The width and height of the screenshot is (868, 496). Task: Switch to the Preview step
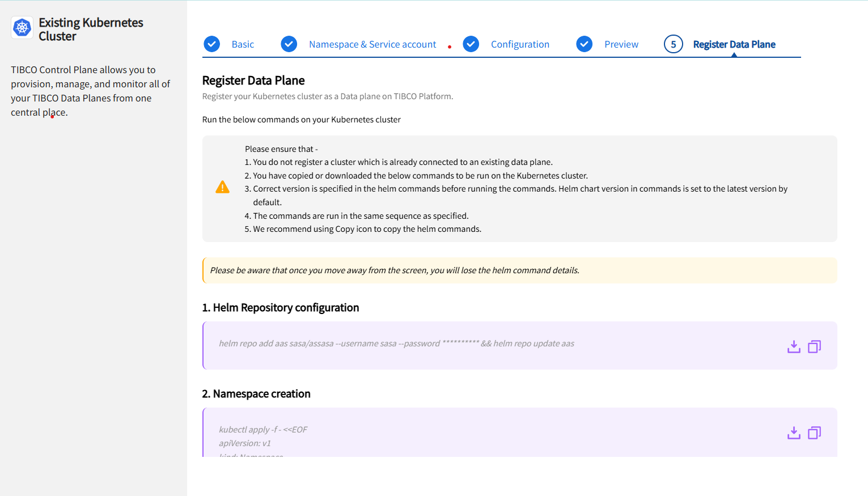(x=621, y=44)
